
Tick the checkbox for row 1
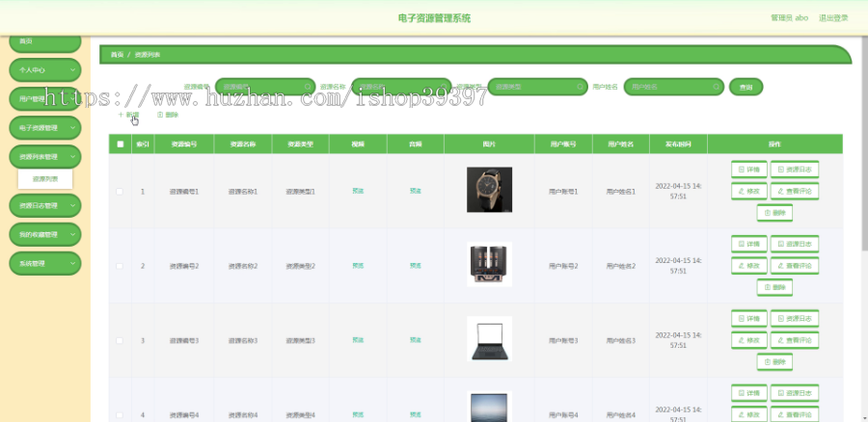(120, 192)
